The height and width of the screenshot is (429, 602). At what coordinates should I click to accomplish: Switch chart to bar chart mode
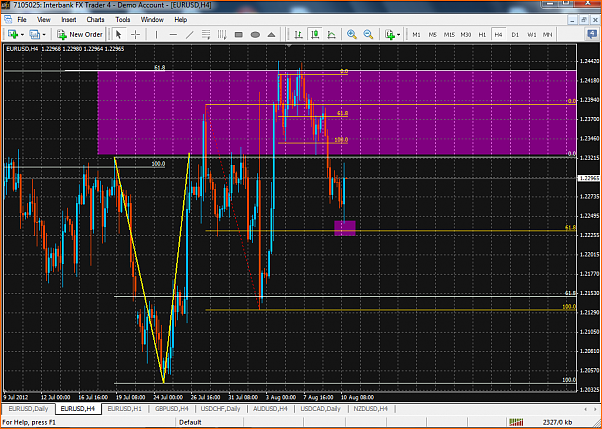[298, 35]
